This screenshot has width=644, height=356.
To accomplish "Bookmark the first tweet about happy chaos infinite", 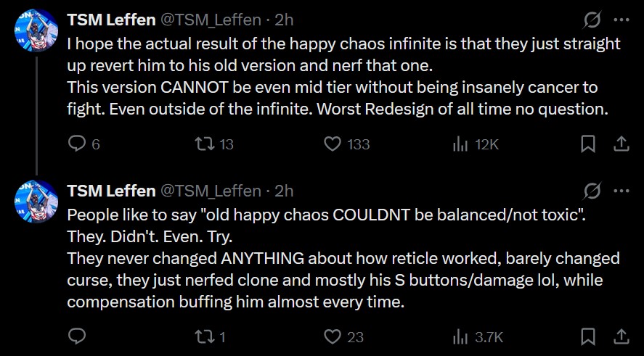I will click(588, 144).
